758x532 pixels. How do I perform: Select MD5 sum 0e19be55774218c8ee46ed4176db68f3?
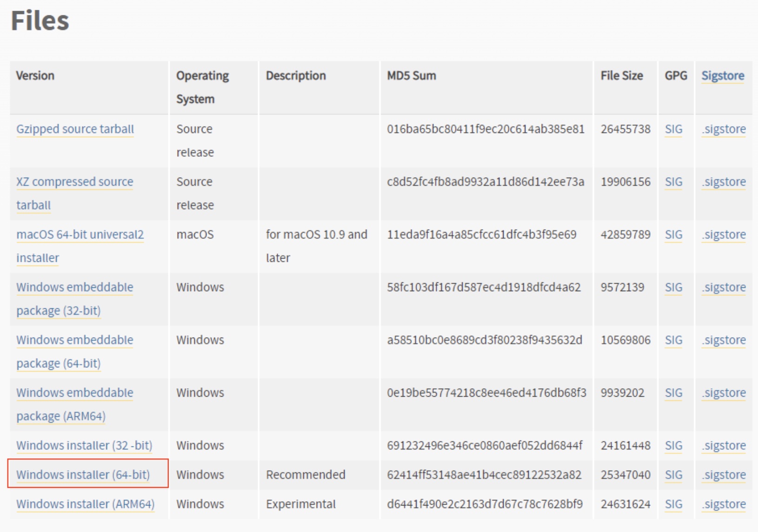tap(486, 393)
